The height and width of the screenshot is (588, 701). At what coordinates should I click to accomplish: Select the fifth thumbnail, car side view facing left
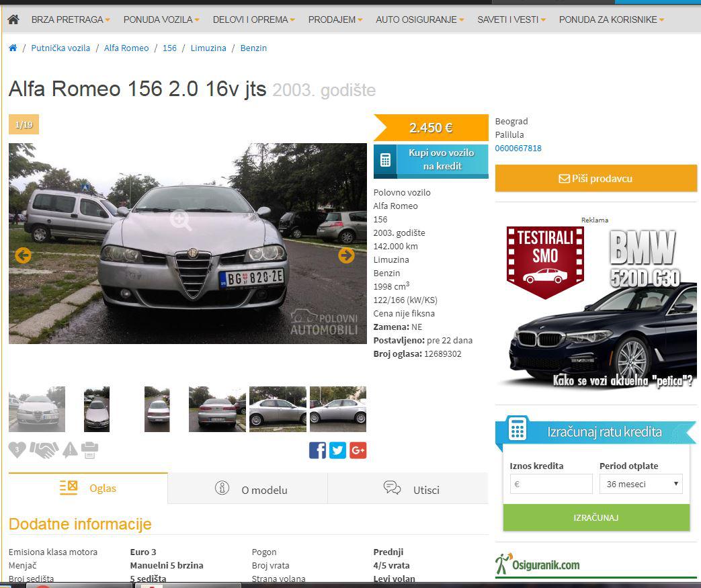(278, 409)
